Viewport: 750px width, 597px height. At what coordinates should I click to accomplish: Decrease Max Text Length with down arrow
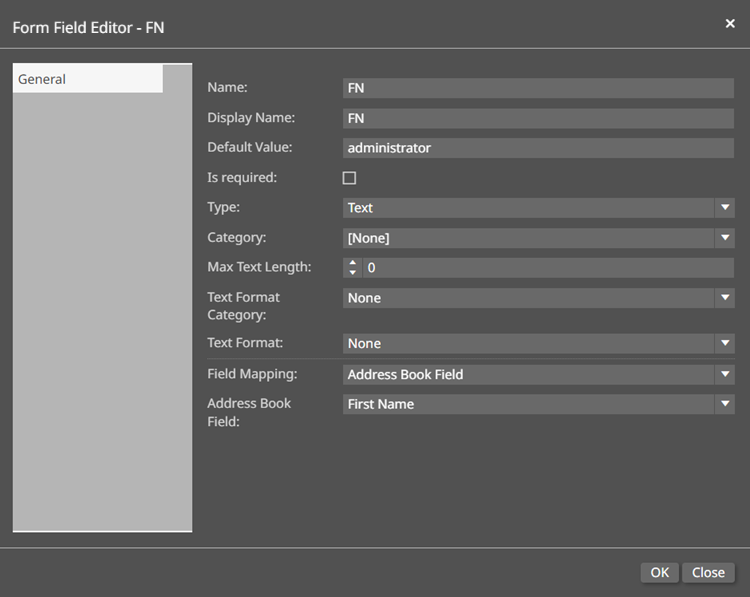[x=352, y=273]
